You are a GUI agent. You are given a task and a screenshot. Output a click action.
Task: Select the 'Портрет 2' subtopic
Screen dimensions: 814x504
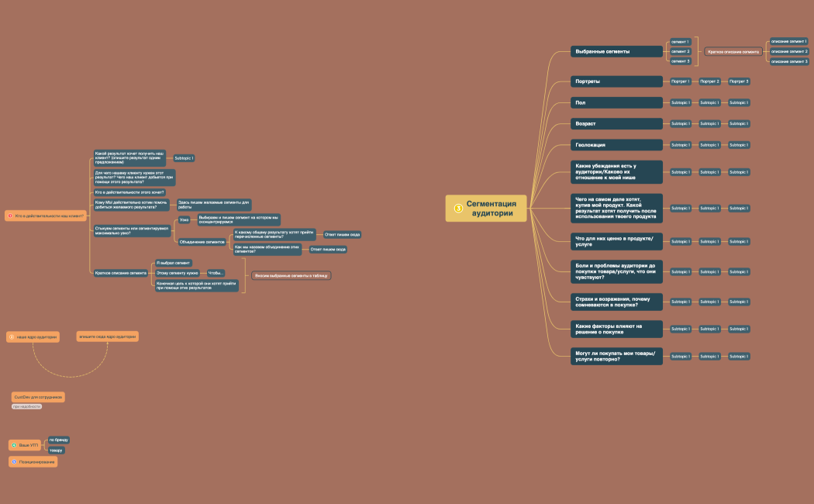pos(709,81)
